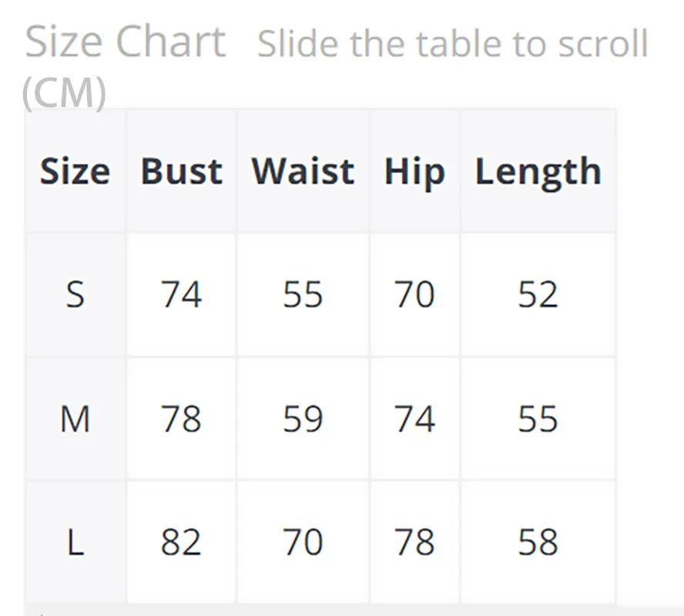Viewport: 684px width, 616px height.
Task: Select the Waist value for size L
Action: click(303, 542)
